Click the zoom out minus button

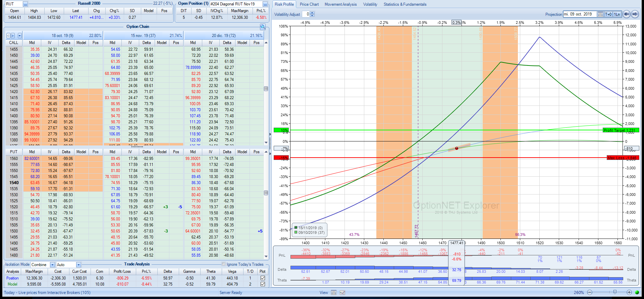point(590,293)
